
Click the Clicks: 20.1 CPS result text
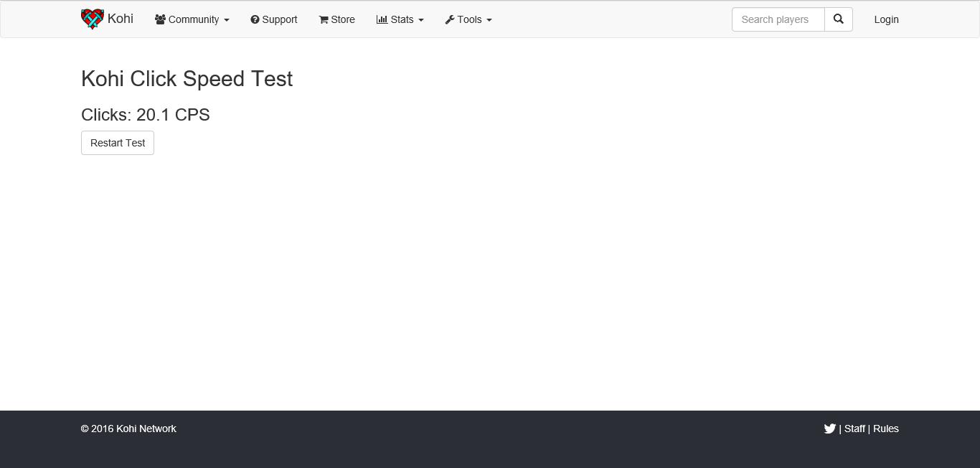coord(146,115)
